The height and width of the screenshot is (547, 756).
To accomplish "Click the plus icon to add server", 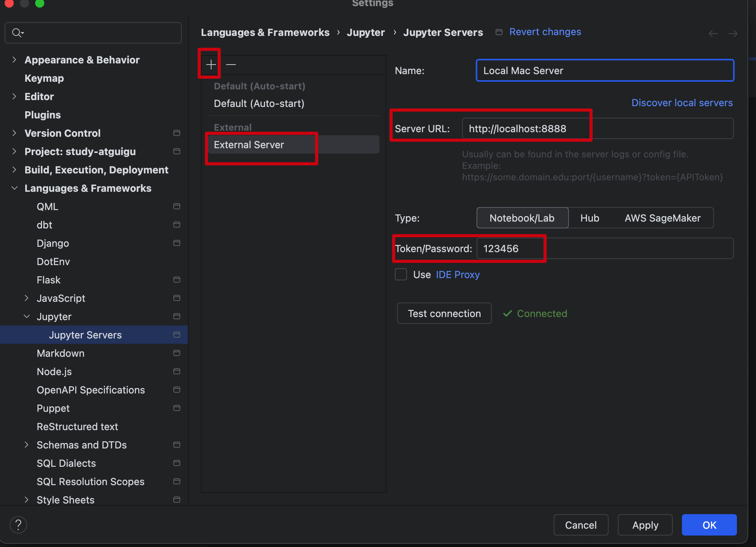I will [211, 65].
